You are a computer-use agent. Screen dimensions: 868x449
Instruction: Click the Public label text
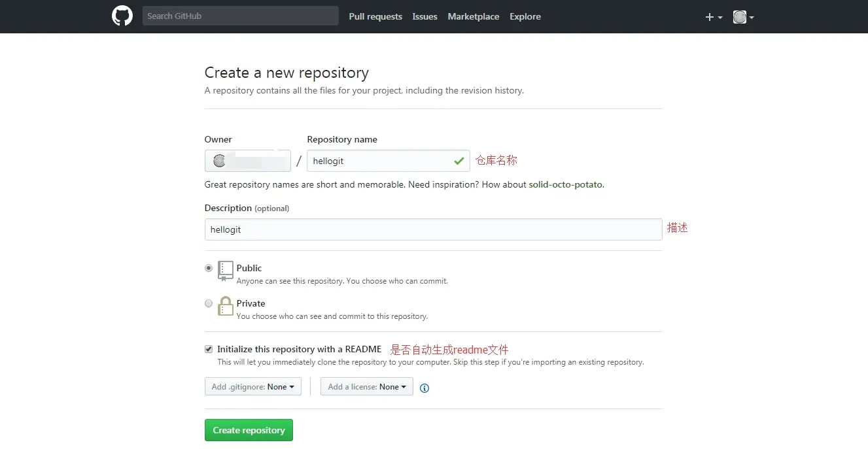[x=249, y=268]
